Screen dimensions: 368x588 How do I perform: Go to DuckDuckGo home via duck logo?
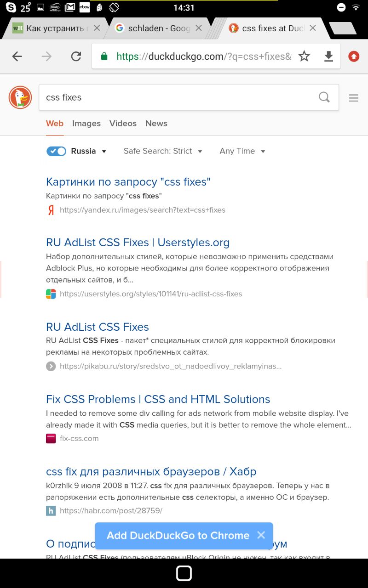tap(20, 97)
